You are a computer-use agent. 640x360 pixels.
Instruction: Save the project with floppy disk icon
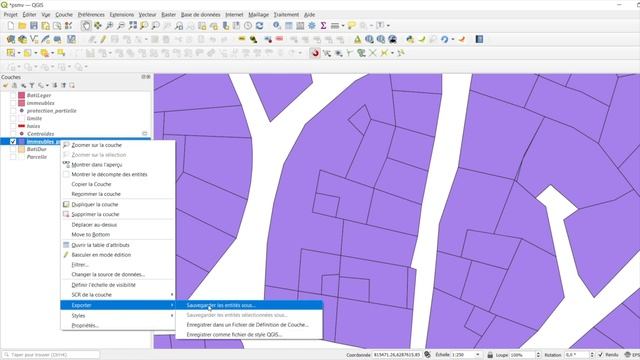[x=34, y=26]
